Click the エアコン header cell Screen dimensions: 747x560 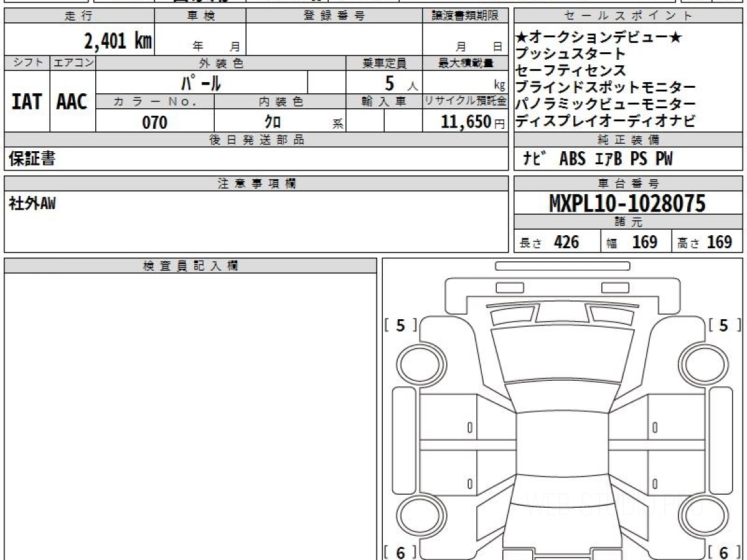coord(73,63)
